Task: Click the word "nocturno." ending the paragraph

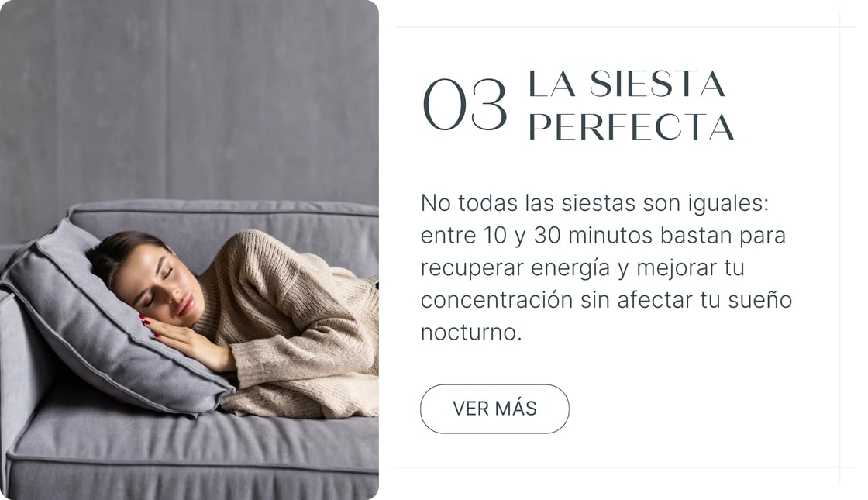Action: 471,333
